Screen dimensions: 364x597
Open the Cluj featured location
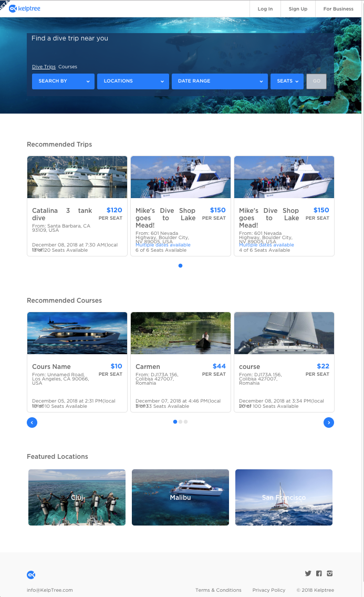[x=77, y=497]
